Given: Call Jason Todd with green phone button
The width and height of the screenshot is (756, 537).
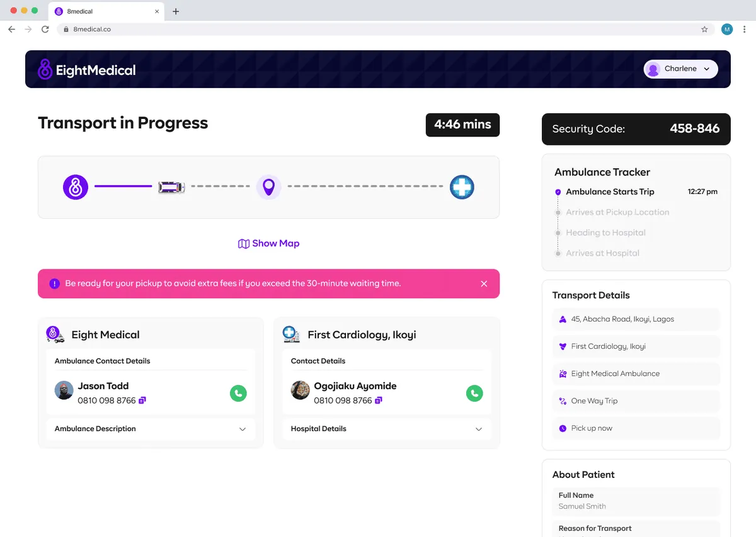Looking at the screenshot, I should click(238, 393).
